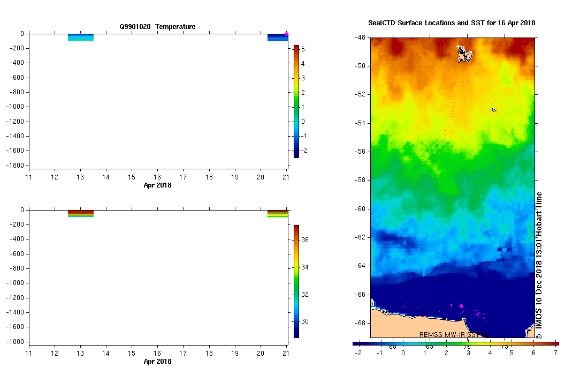This screenshot has height=375, width=588.
Task: Click the "5" tick on the temperature color scale
Action: click(303, 49)
